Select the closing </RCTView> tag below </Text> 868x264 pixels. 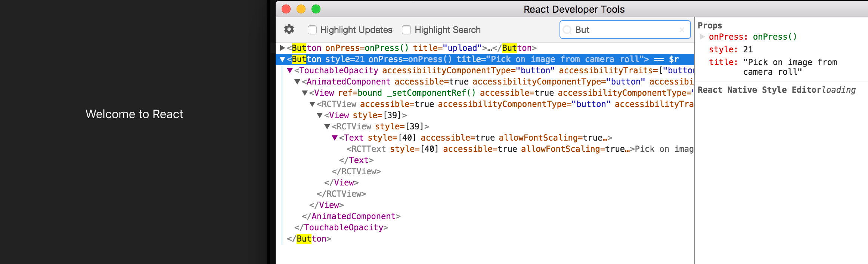pos(356,171)
